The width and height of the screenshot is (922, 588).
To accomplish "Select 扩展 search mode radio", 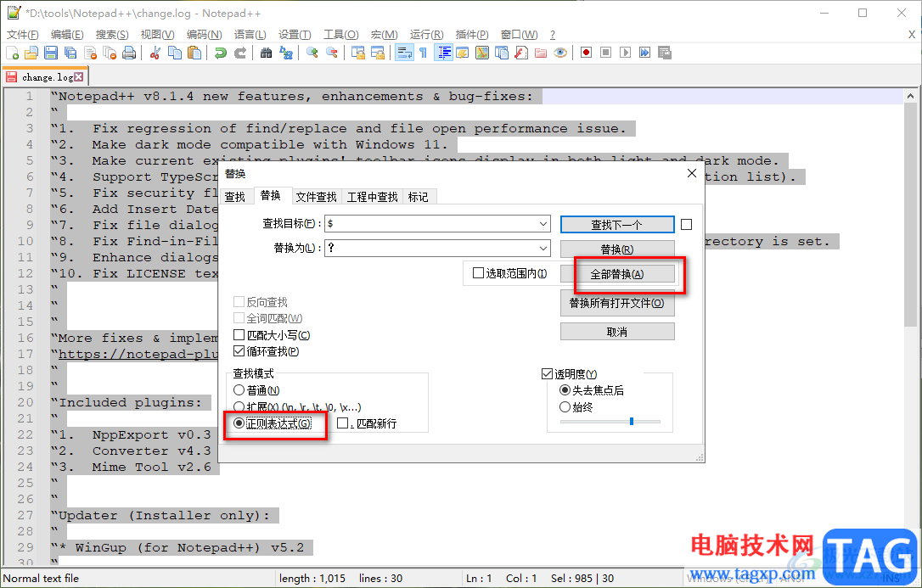I will 239,406.
